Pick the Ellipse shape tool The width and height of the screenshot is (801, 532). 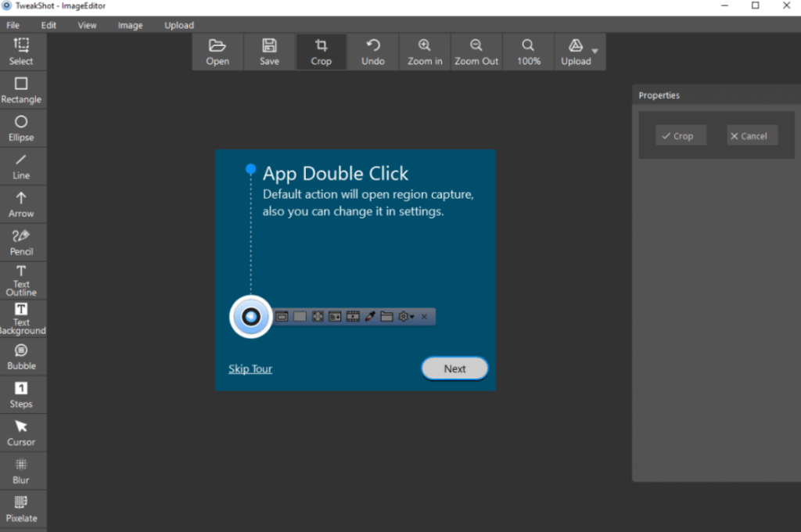coord(21,128)
